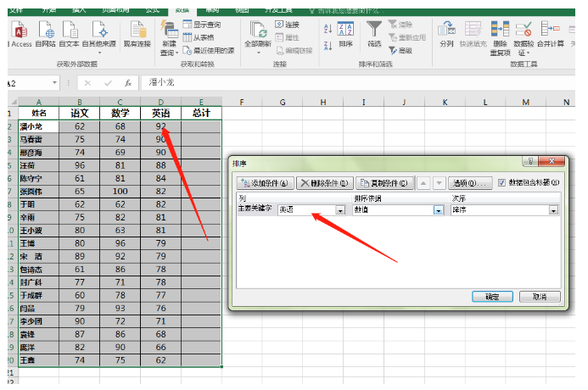Click move-up arrow in sort dialog
Screen dimensions: 588x390
[423, 183]
